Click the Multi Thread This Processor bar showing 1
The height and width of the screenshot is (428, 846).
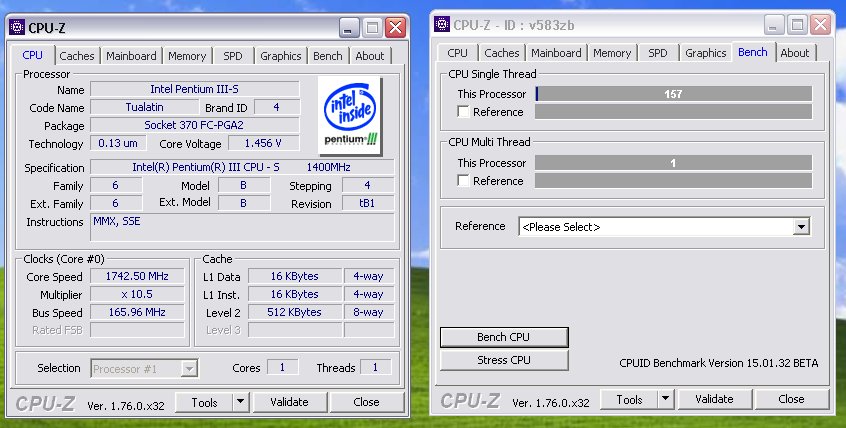[x=673, y=163]
